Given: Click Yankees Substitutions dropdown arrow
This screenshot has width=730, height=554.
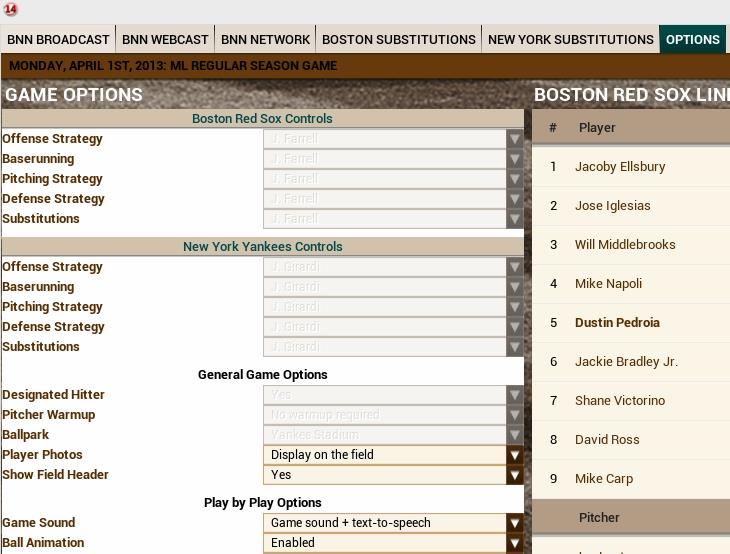Looking at the screenshot, I should point(515,347).
